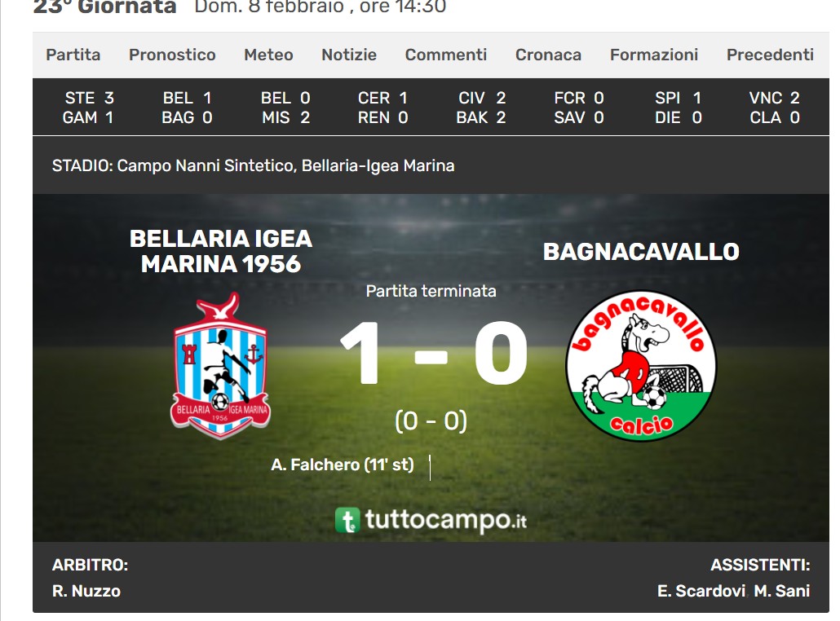Viewport: 840px width, 621px height.
Task: Switch to the Pronostico tab
Action: coord(172,55)
